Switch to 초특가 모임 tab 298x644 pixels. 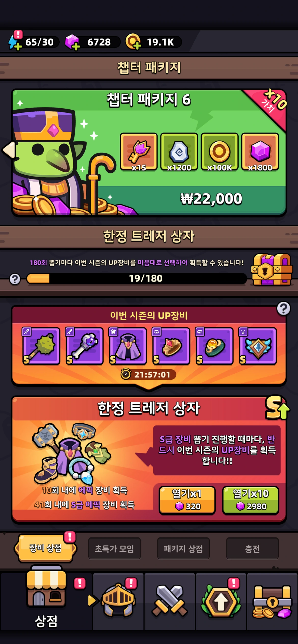pos(114,549)
